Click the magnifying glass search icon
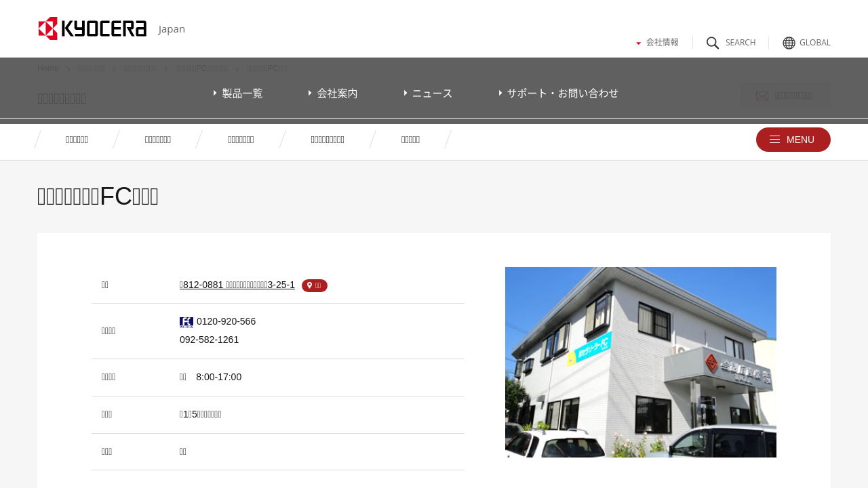 (713, 43)
